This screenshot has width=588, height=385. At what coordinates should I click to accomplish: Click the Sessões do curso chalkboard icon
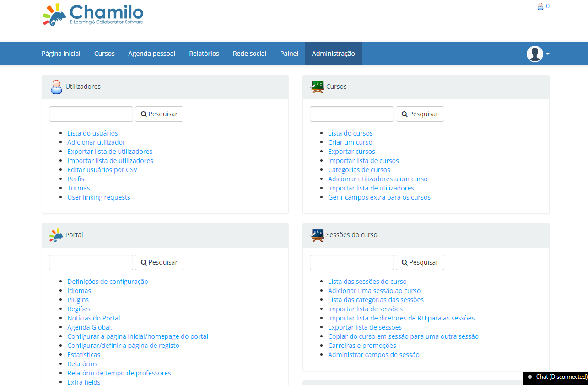point(317,235)
